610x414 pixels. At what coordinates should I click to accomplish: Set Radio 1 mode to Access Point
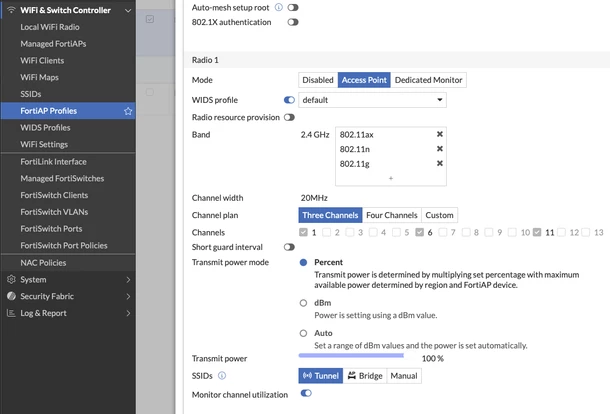364,80
